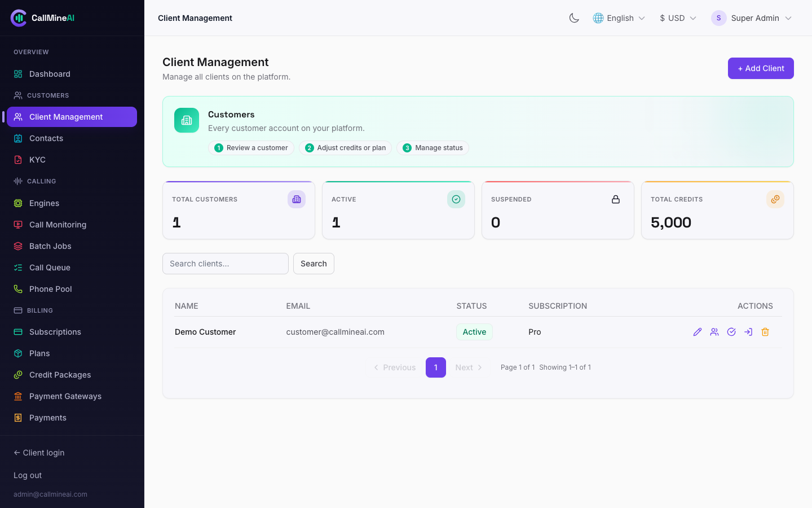This screenshot has height=508, width=812.
Task: Click the Pro subscription cell
Action: coord(535,332)
